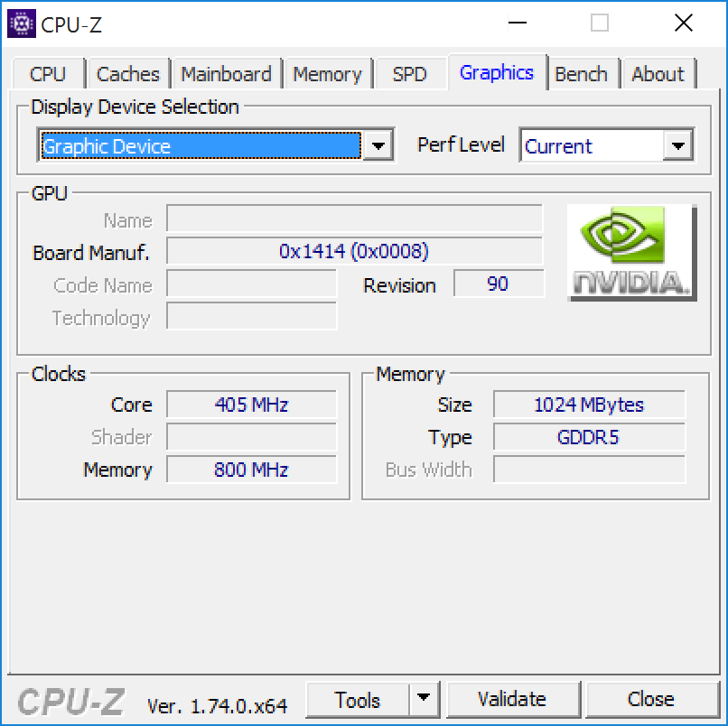Open the Mainboard tab

pyautogui.click(x=227, y=74)
